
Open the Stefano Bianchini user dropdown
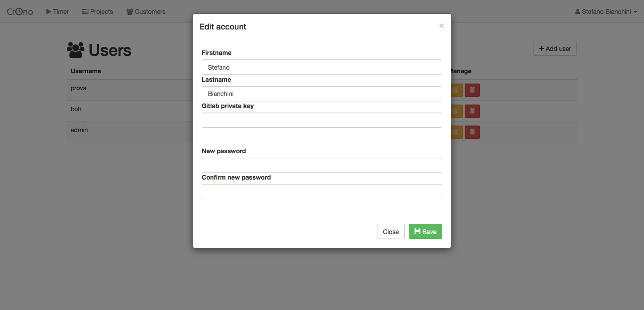[606, 12]
